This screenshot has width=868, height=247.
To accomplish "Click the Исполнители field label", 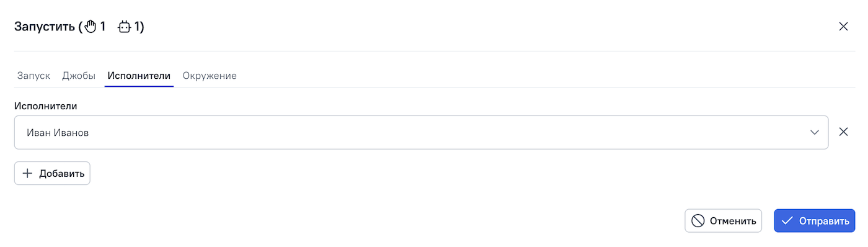I will click(46, 106).
